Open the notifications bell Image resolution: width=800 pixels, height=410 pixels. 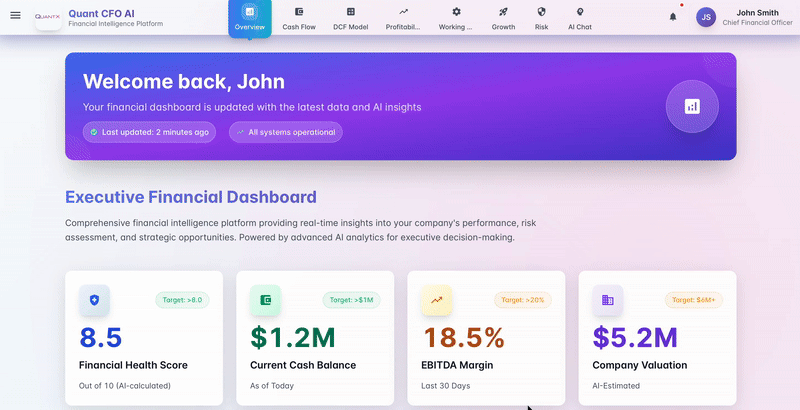click(673, 17)
